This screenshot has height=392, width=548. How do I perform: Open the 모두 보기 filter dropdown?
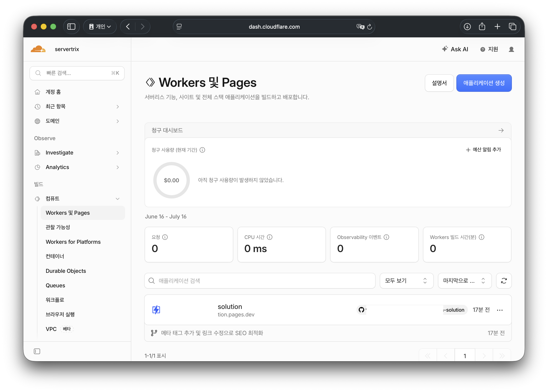tap(407, 281)
